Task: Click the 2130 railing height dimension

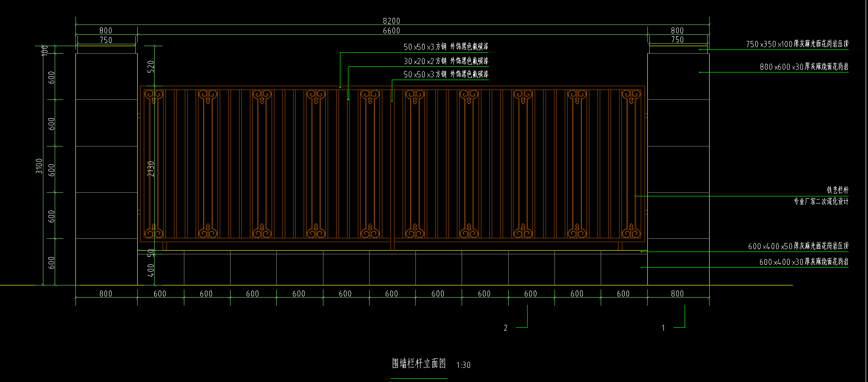Action: (151, 169)
